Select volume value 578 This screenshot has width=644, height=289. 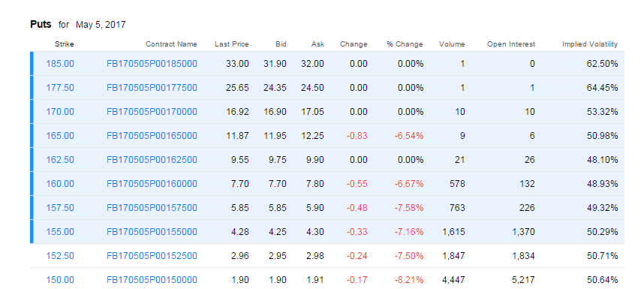point(458,184)
